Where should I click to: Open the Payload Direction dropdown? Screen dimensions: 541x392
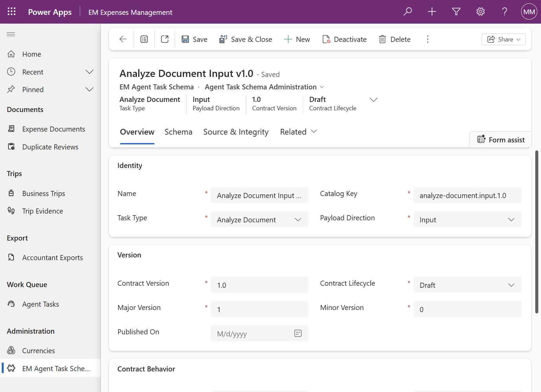point(467,220)
